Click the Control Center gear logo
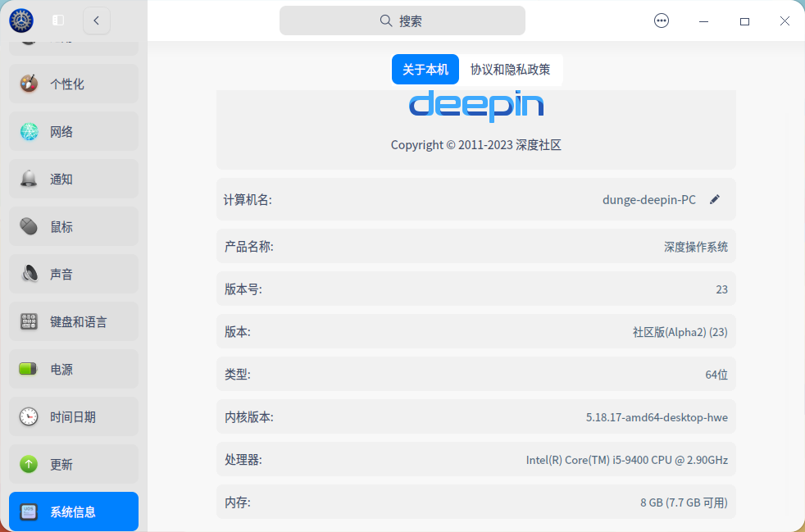This screenshot has height=532, width=805. pos(20,20)
